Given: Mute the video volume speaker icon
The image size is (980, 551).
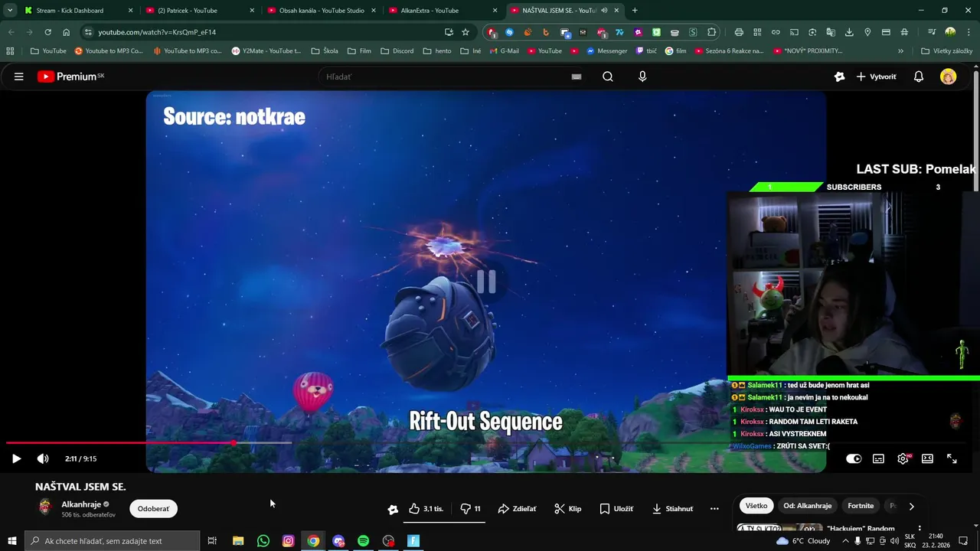Looking at the screenshot, I should (43, 458).
